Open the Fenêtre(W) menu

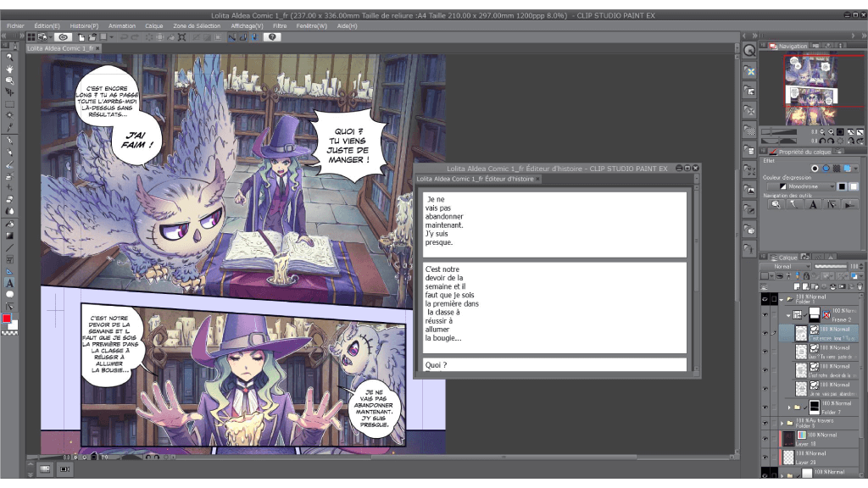click(x=312, y=26)
